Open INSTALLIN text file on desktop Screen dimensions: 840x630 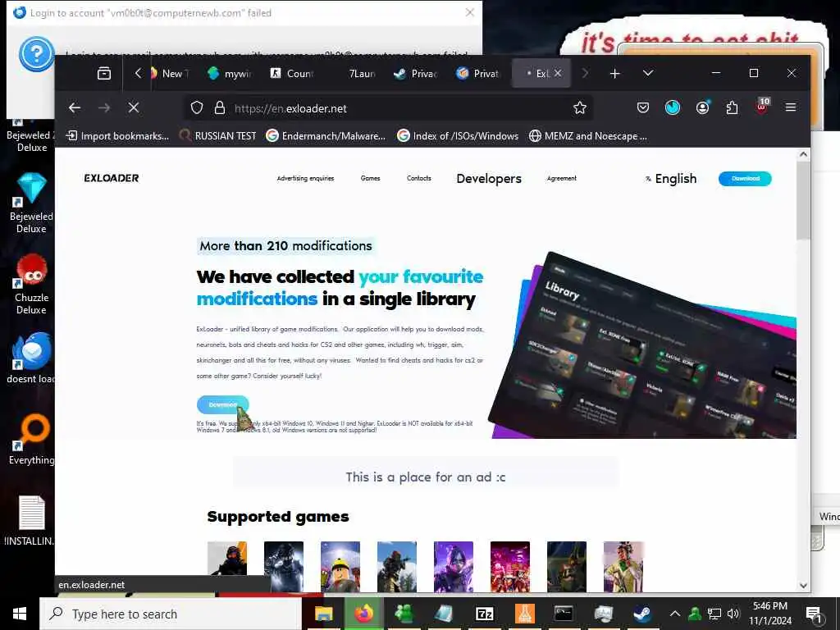pos(30,521)
